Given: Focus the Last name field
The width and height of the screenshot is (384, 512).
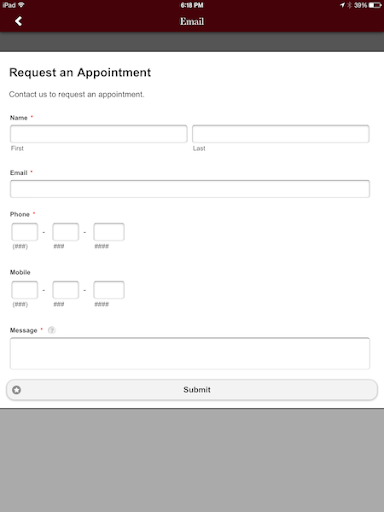Looking at the screenshot, I should coord(281,134).
